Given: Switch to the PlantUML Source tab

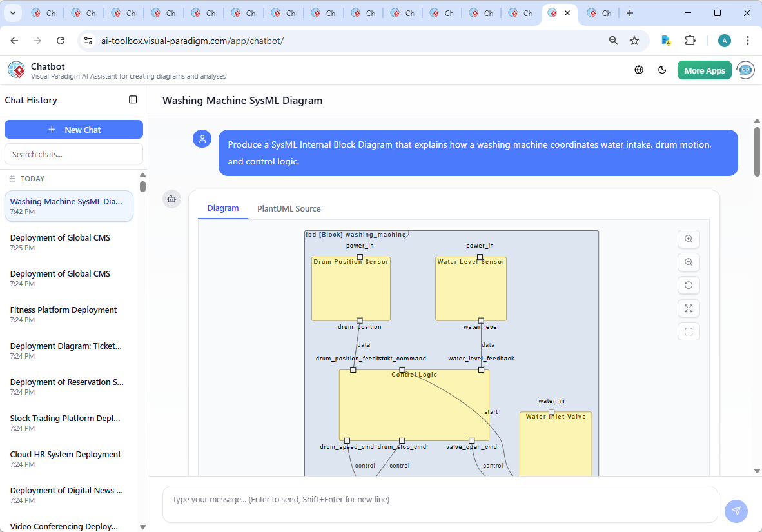Looking at the screenshot, I should pos(288,208).
